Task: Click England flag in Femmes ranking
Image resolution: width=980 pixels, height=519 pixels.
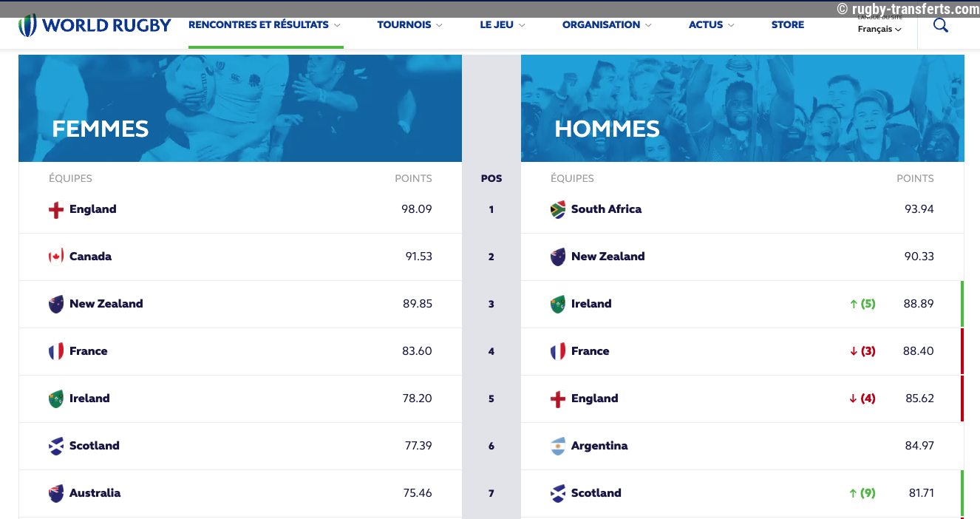Action: click(x=56, y=210)
